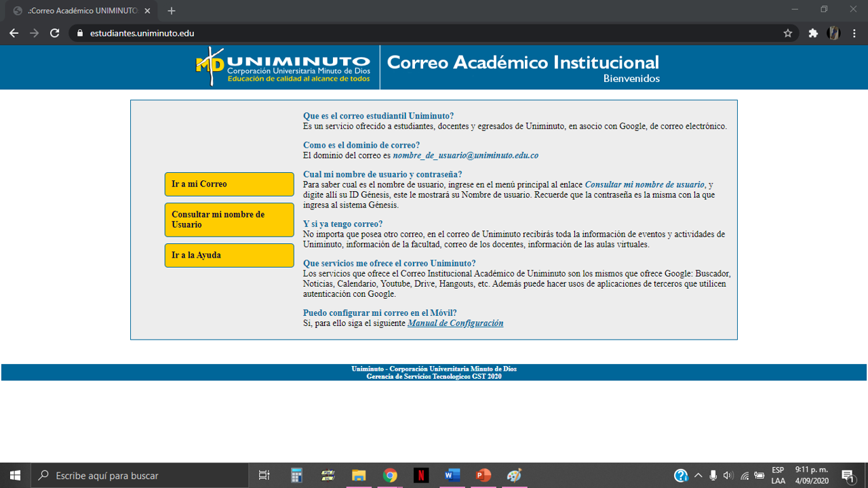Click the microphone tray icon
This screenshot has width=868, height=488.
(x=713, y=475)
